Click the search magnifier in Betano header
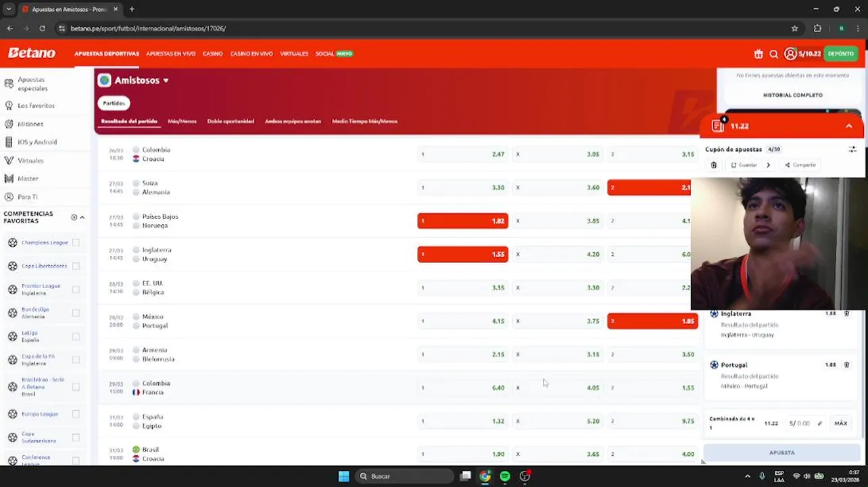This screenshot has width=868, height=487. tap(774, 54)
